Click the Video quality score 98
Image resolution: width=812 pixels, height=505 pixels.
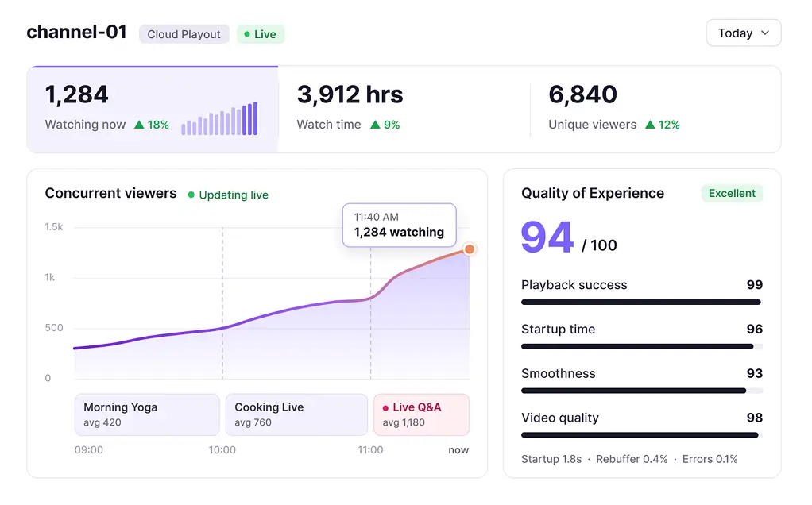(x=755, y=418)
